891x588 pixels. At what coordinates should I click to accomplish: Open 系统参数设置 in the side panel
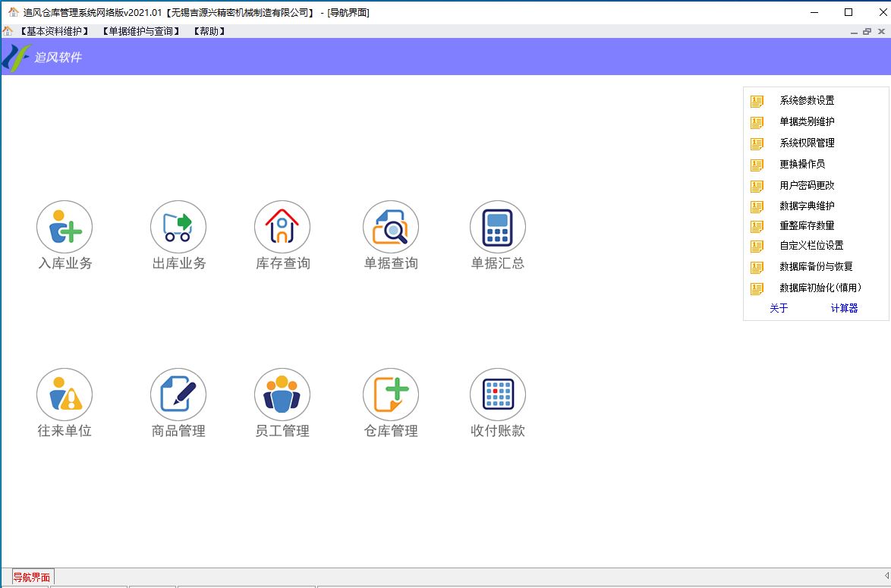[807, 101]
